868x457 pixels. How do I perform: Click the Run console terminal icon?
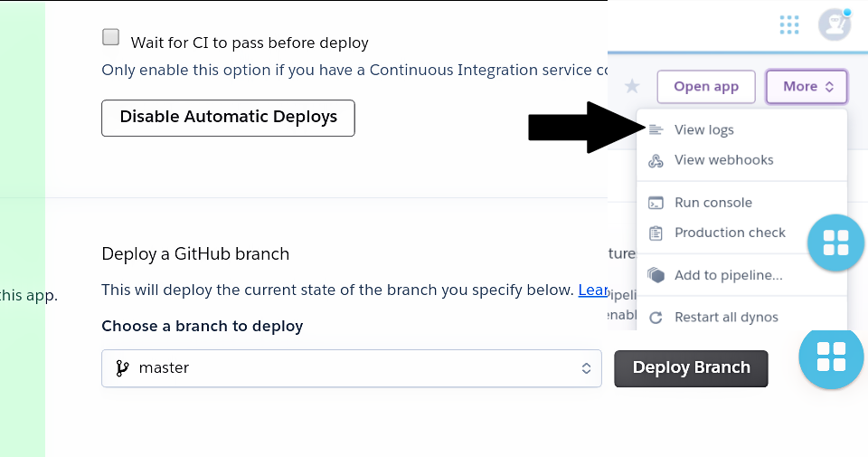point(656,203)
